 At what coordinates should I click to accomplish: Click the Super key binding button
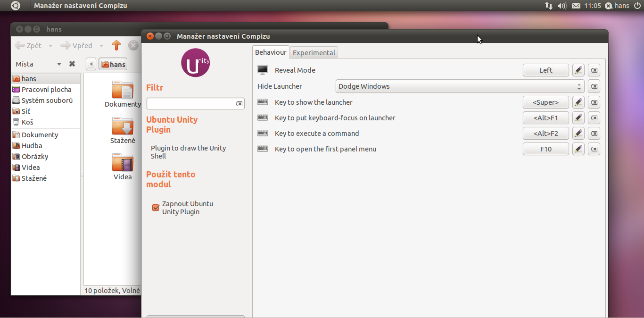point(545,102)
